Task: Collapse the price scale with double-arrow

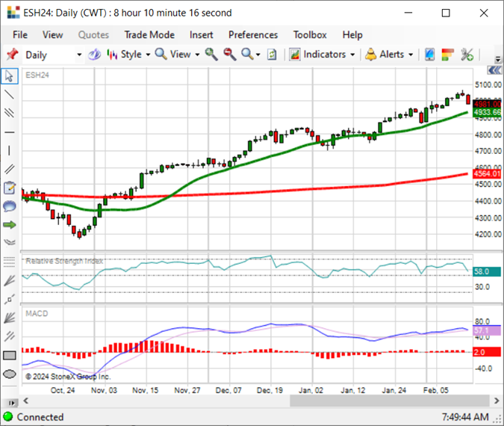Action: [x=494, y=70]
